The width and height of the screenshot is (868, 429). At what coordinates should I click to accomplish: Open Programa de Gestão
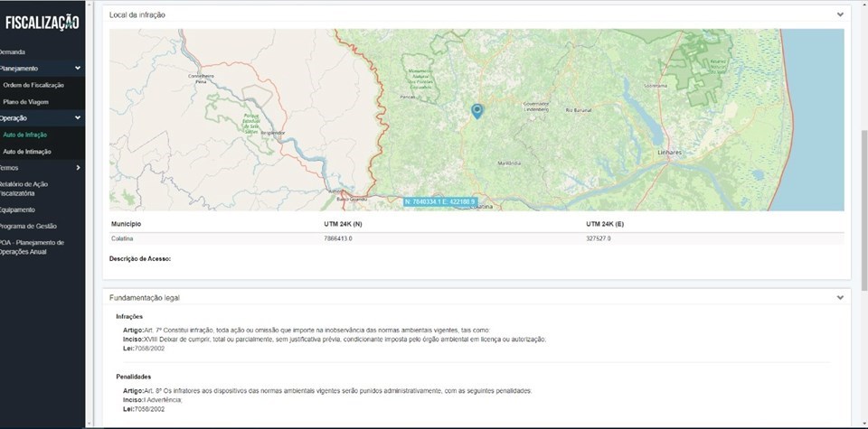(x=28, y=226)
